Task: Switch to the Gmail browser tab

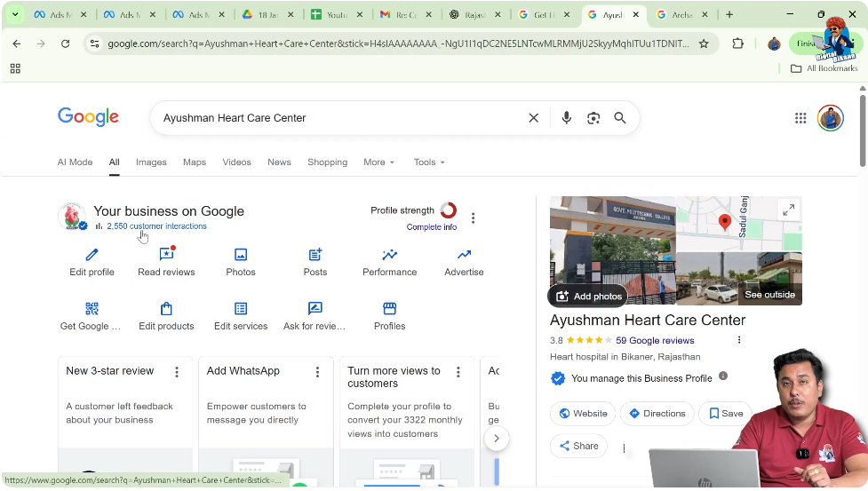Action: pyautogui.click(x=406, y=15)
